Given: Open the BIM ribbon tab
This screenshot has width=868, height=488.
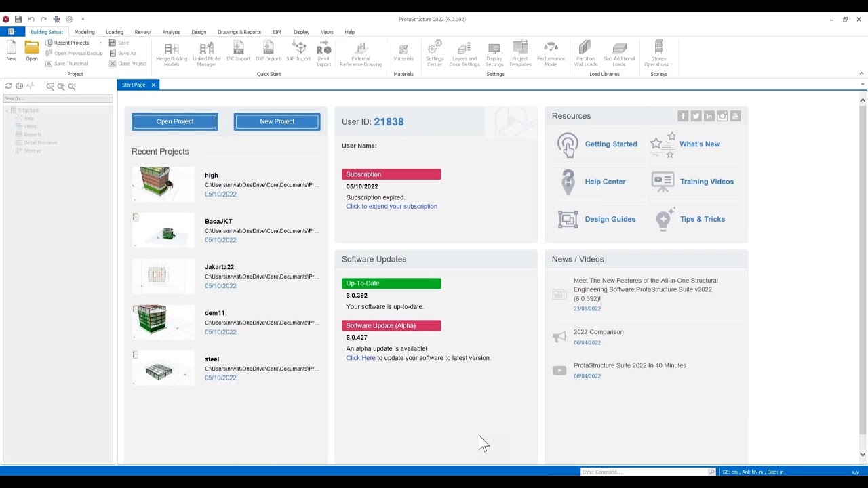Looking at the screenshot, I should point(277,32).
